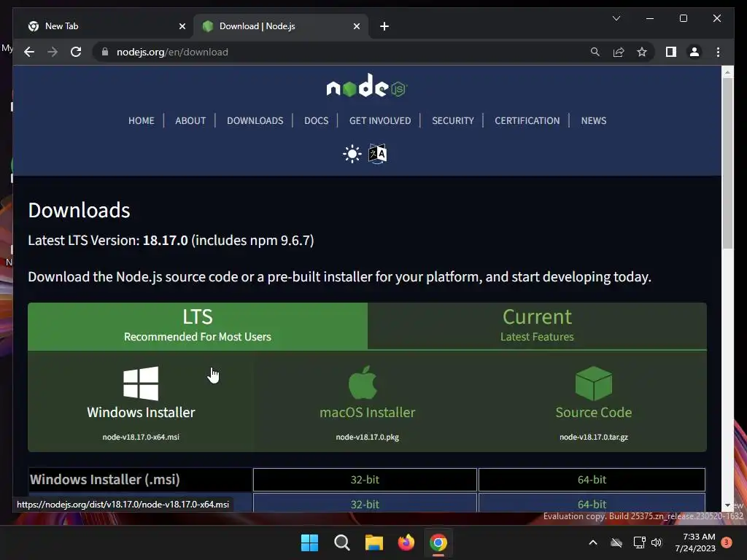Click macOS Installer label

pyautogui.click(x=368, y=412)
